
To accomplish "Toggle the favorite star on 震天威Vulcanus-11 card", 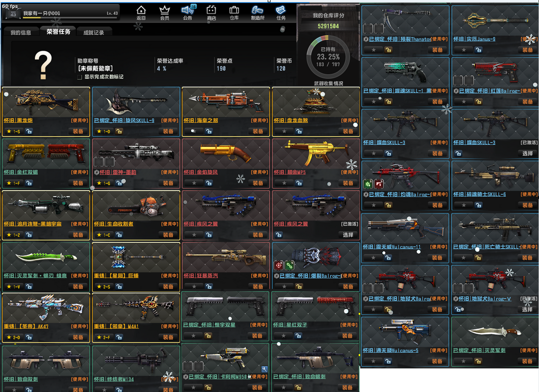I will (374, 258).
